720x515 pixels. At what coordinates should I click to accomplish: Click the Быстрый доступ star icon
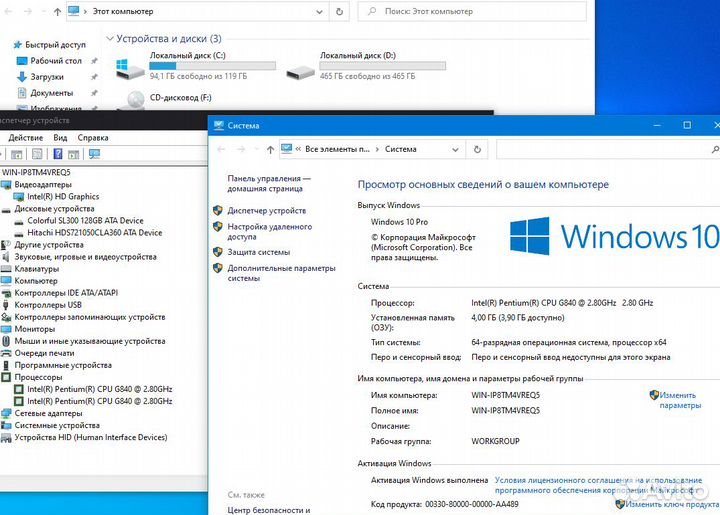[17, 45]
